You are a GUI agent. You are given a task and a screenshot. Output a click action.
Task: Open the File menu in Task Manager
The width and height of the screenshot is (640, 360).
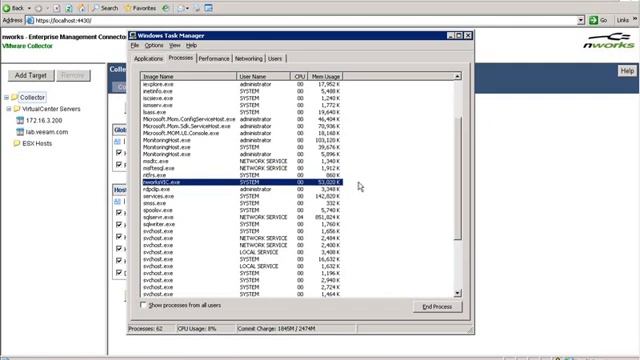click(135, 45)
